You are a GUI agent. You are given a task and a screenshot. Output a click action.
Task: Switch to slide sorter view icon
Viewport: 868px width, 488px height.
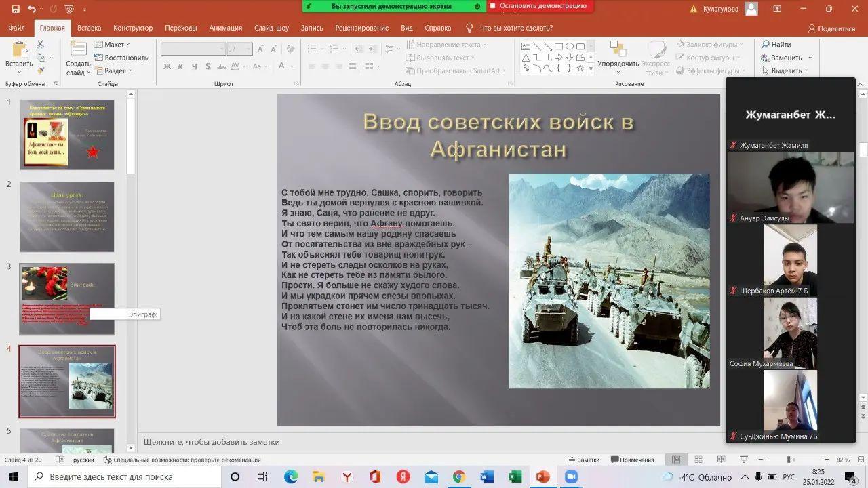click(x=698, y=460)
